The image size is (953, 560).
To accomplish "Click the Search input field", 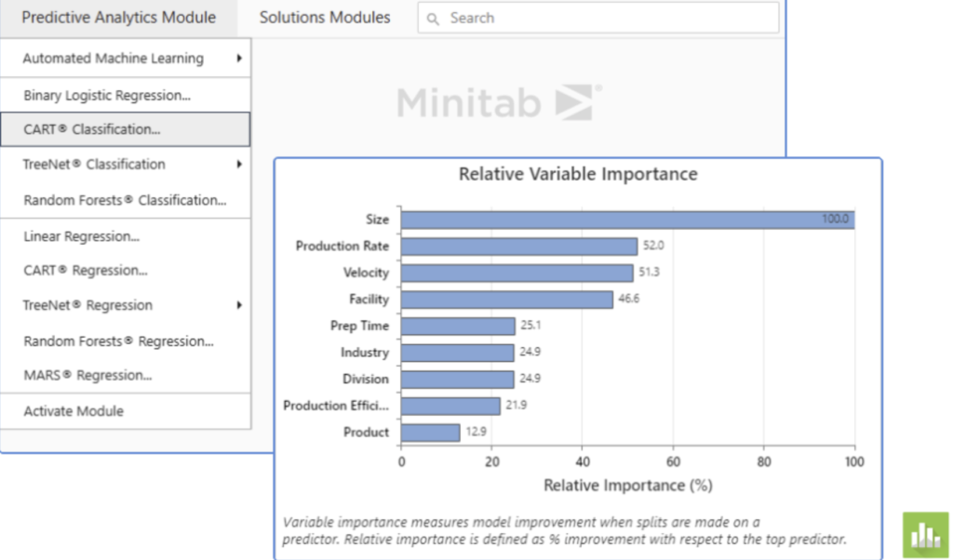I will coord(598,18).
